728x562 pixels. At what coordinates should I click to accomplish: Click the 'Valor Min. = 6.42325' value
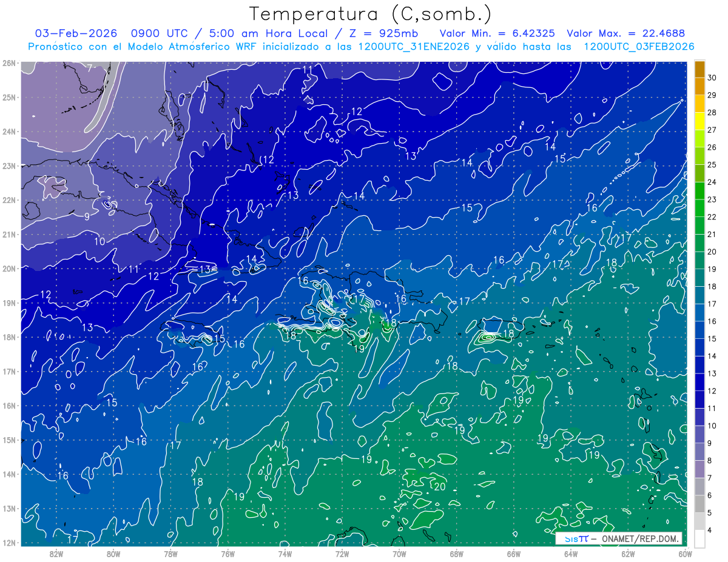(497, 33)
